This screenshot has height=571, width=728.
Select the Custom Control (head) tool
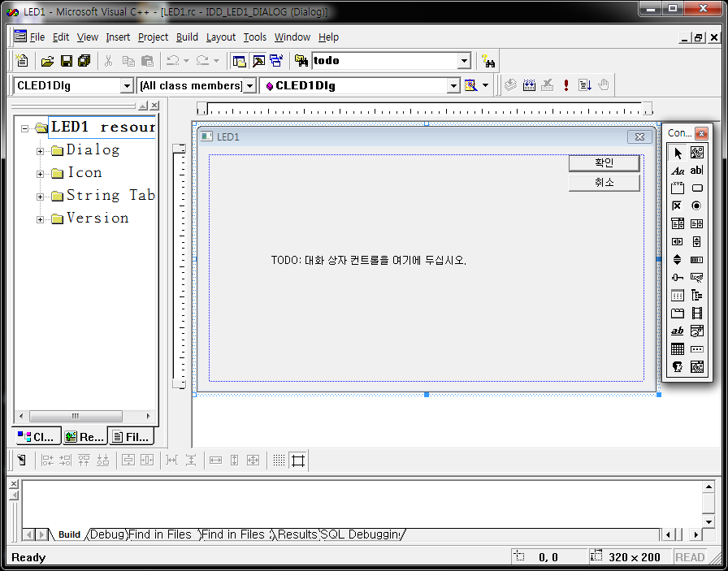[x=678, y=367]
